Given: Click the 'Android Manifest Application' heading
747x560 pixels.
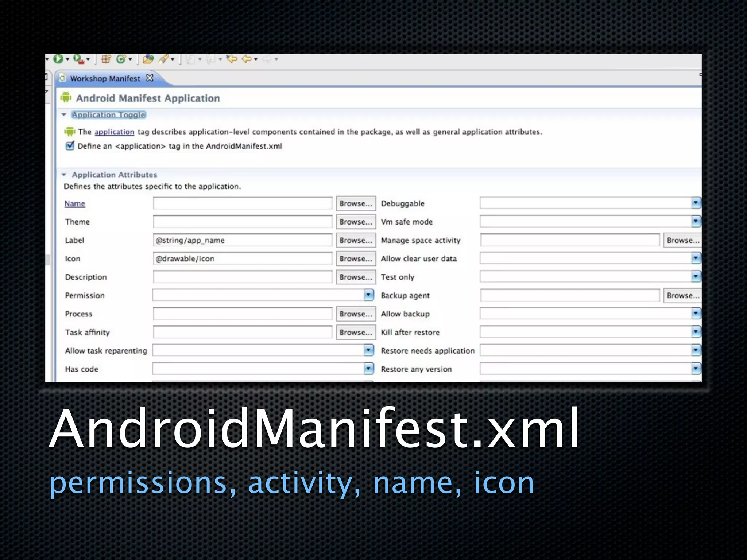Looking at the screenshot, I should tap(148, 98).
